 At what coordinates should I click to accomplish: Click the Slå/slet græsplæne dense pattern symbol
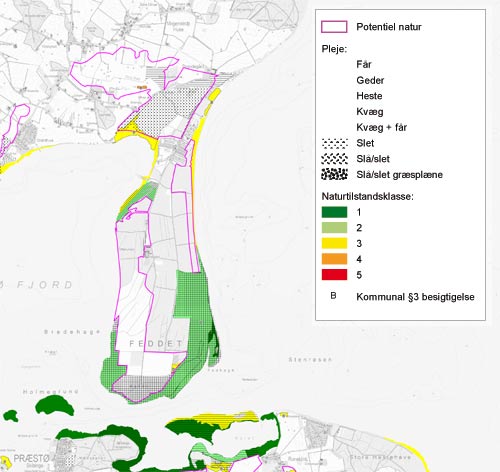pos(335,174)
